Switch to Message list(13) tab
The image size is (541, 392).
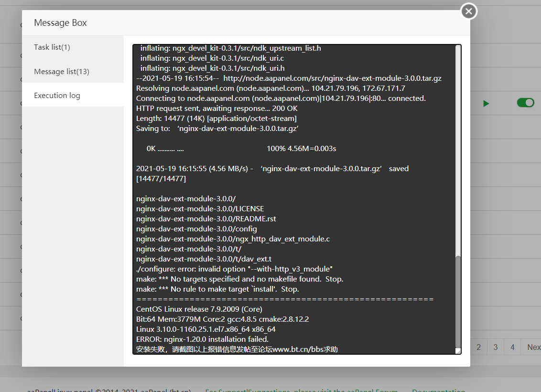pyautogui.click(x=62, y=71)
